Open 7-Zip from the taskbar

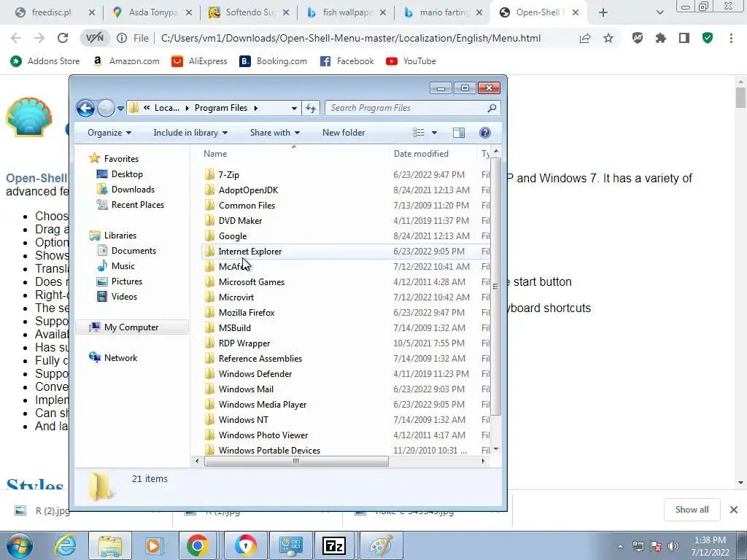(333, 545)
